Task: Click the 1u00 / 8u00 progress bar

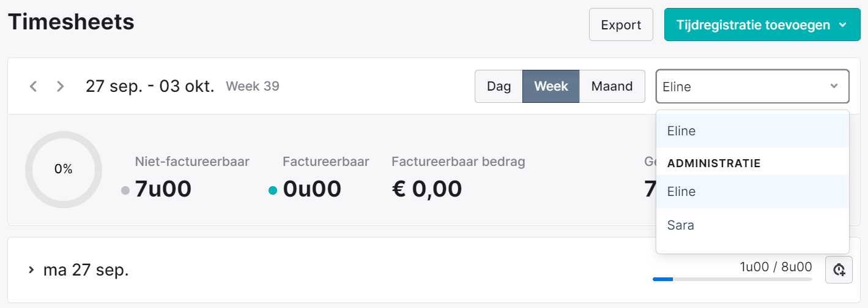Action: coord(732,279)
